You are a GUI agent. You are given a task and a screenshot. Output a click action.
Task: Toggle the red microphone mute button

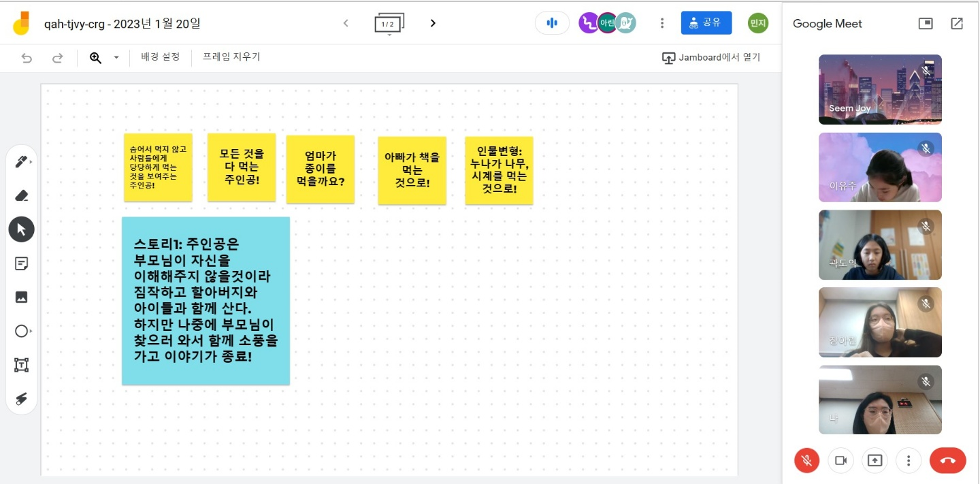806,461
